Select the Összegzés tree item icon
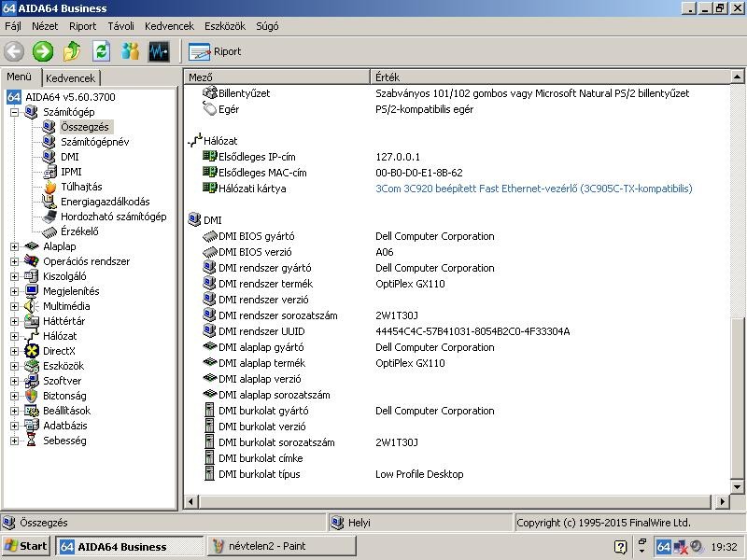Screen dimensions: 747x560 tap(49, 127)
